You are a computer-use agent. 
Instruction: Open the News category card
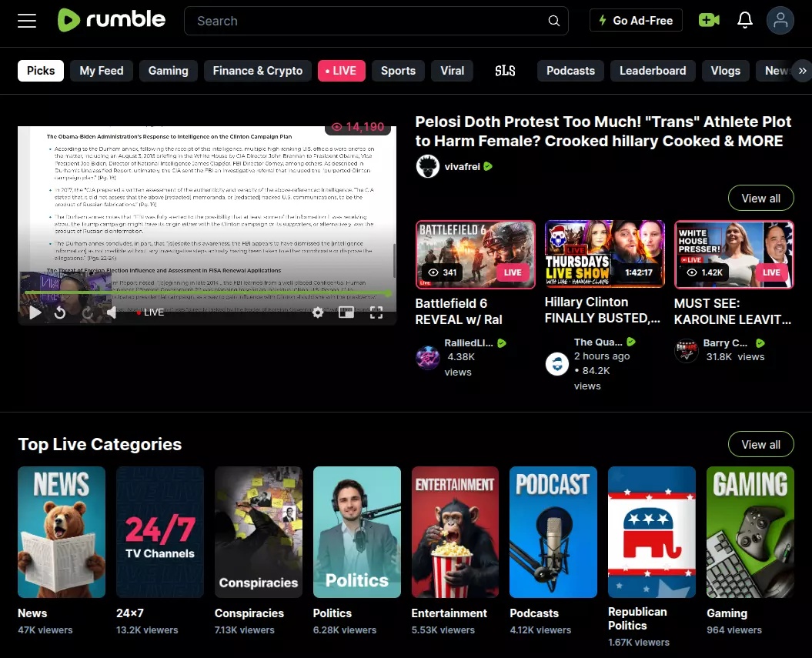(62, 533)
